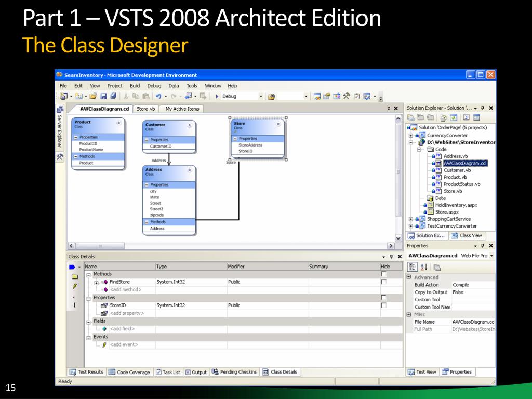
Task: Close the AWClassDiagram.cd document with X
Action: 395,109
